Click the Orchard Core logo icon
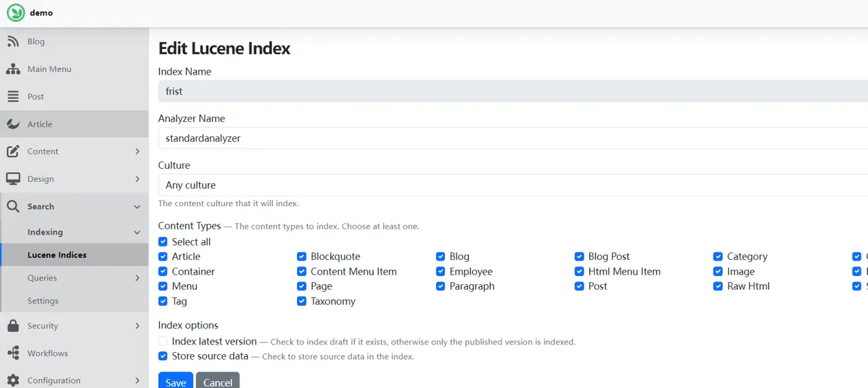The height and width of the screenshot is (388, 868). [16, 13]
